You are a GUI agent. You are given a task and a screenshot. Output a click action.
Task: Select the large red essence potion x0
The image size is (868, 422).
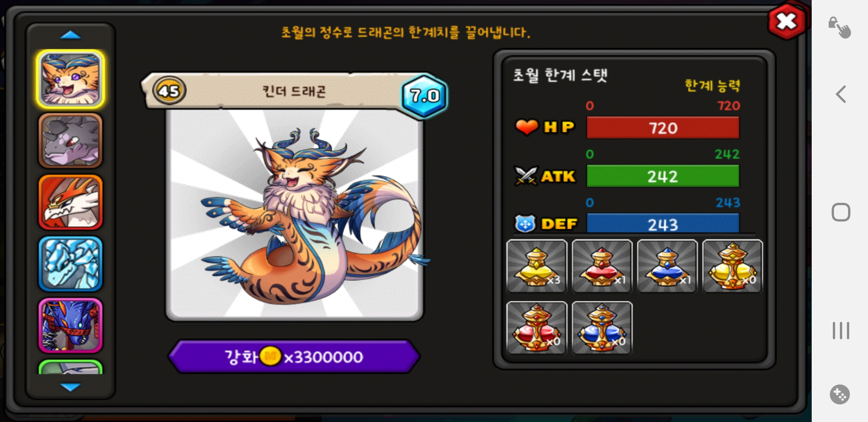(x=536, y=328)
